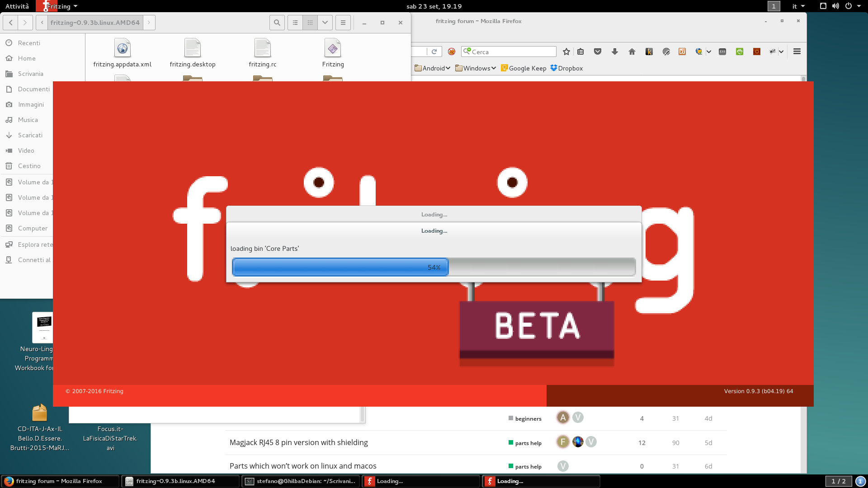Click the path bar left scroll arrow
This screenshot has height=488, width=868.
coord(42,23)
